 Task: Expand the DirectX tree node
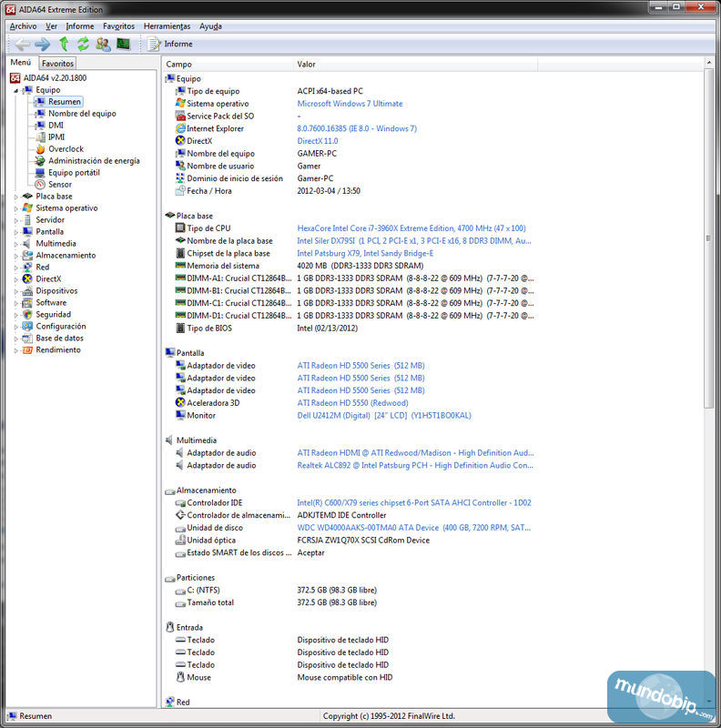click(15, 279)
